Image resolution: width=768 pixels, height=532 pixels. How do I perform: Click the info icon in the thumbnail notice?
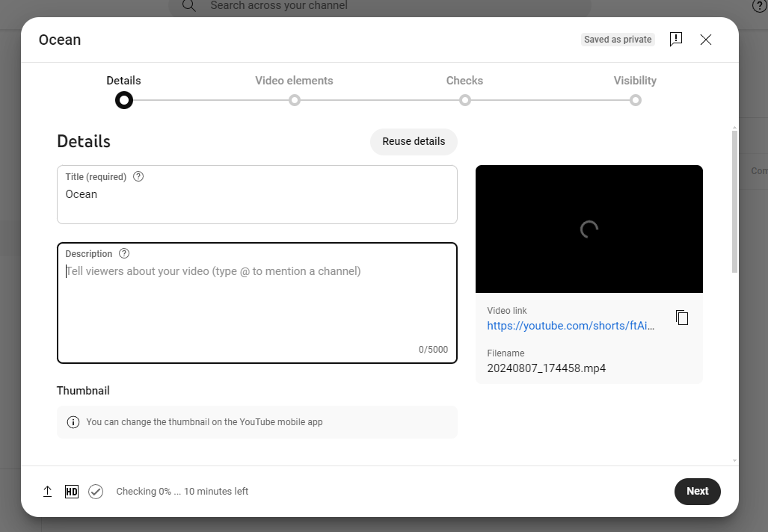click(73, 422)
